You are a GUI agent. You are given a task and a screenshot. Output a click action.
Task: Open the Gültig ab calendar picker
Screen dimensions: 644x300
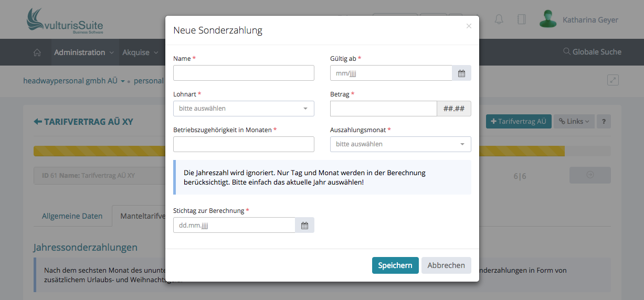click(461, 73)
